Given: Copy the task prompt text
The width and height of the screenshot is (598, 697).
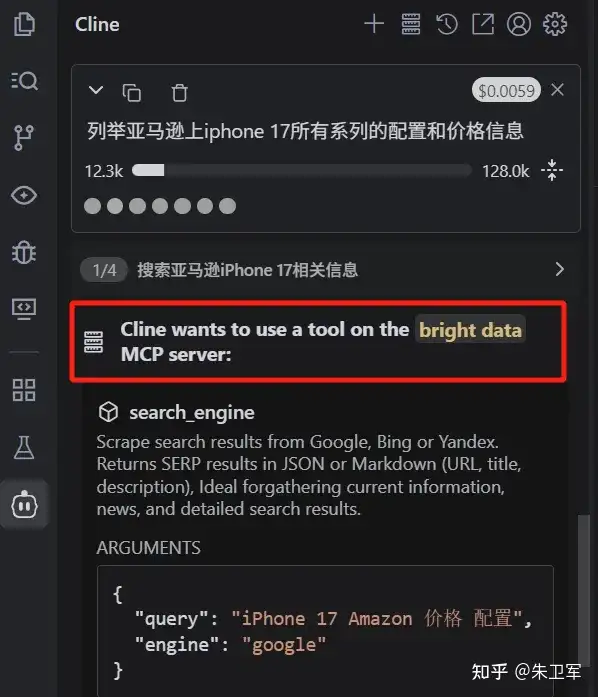Looking at the screenshot, I should (x=132, y=92).
